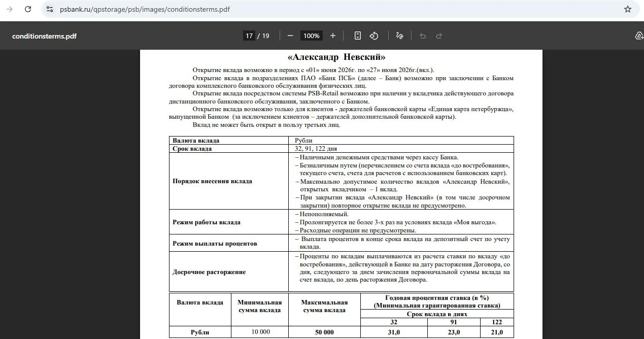Redo the annotation
Screen dimensions: 644x339
coord(439,36)
